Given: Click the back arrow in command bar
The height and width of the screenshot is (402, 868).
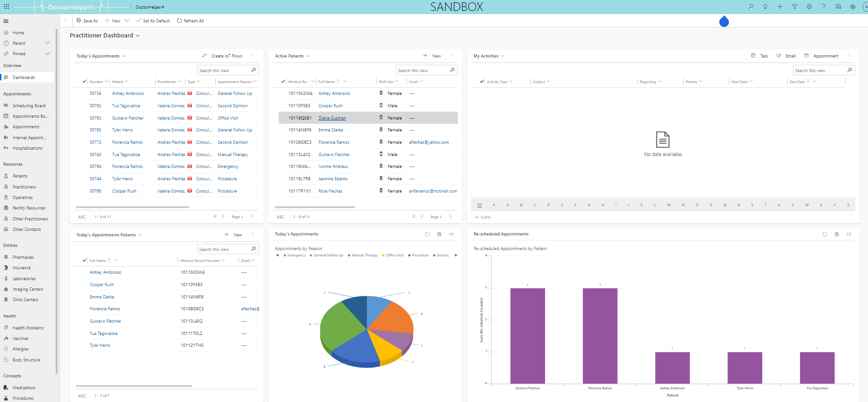Looking at the screenshot, I should tap(66, 21).
